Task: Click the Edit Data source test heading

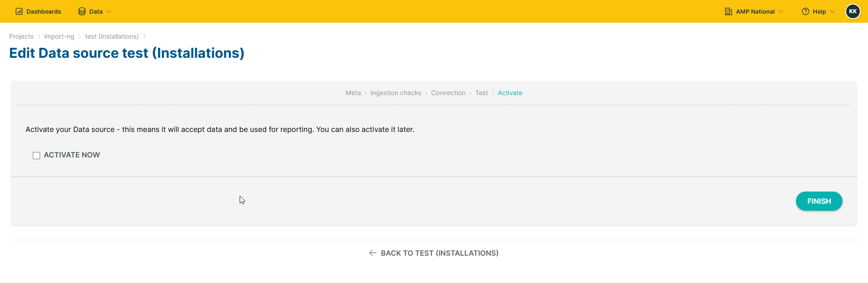Action: pos(127,53)
